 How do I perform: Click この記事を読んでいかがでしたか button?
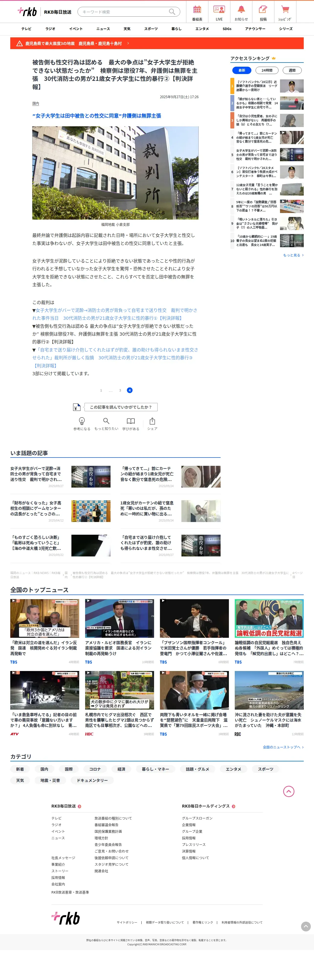(x=121, y=407)
